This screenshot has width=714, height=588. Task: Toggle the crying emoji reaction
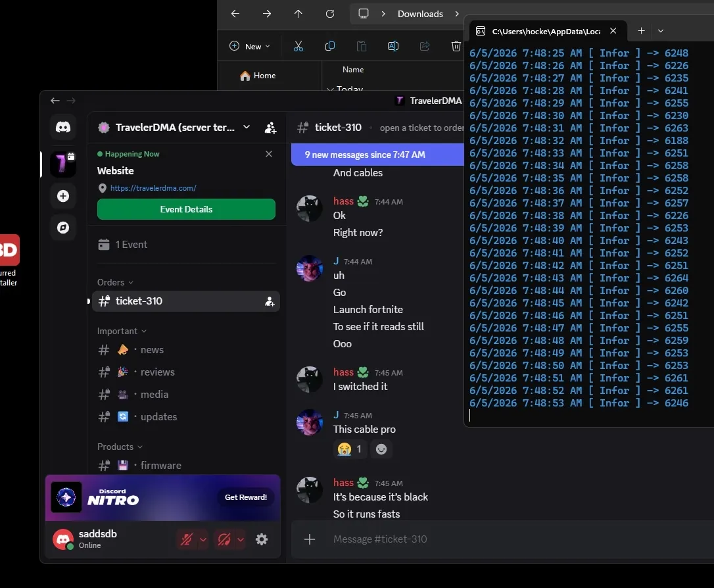pyautogui.click(x=350, y=449)
